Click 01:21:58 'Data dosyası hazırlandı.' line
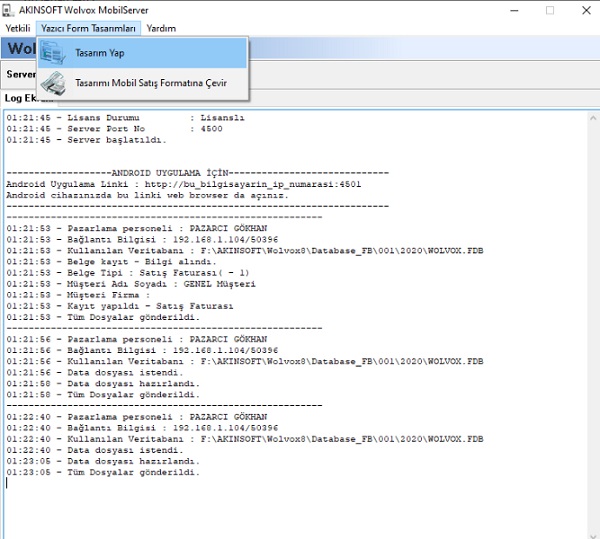 [x=103, y=384]
